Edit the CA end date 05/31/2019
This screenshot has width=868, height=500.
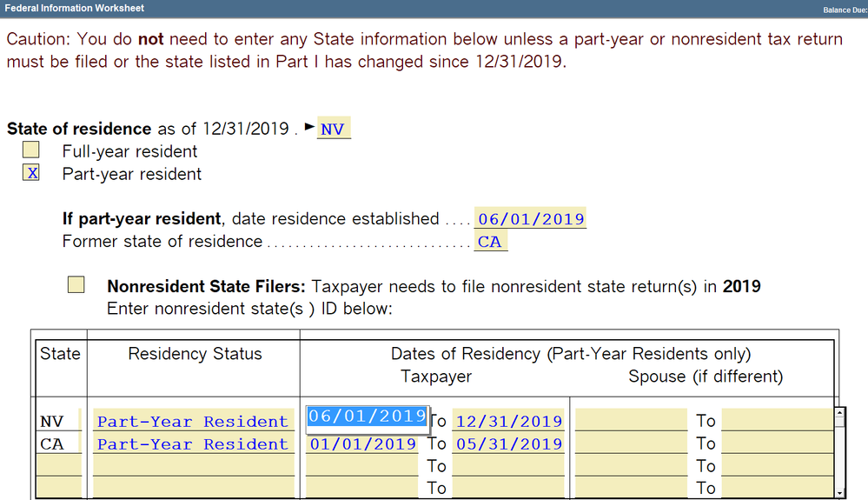pos(508,443)
